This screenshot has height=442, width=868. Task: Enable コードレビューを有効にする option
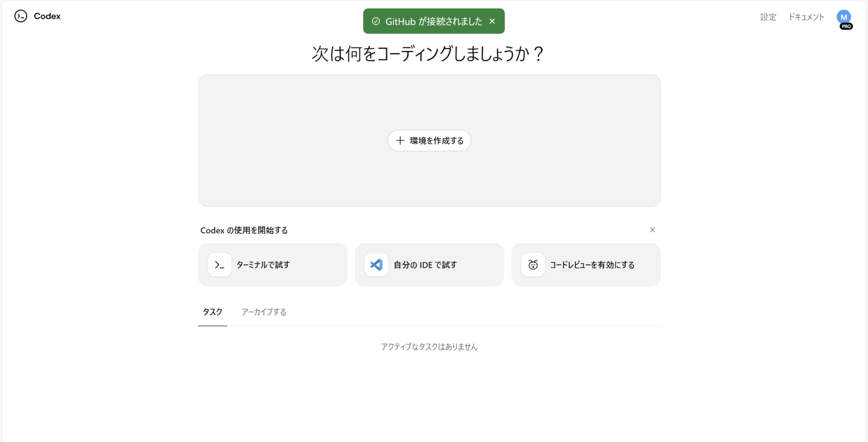592,265
